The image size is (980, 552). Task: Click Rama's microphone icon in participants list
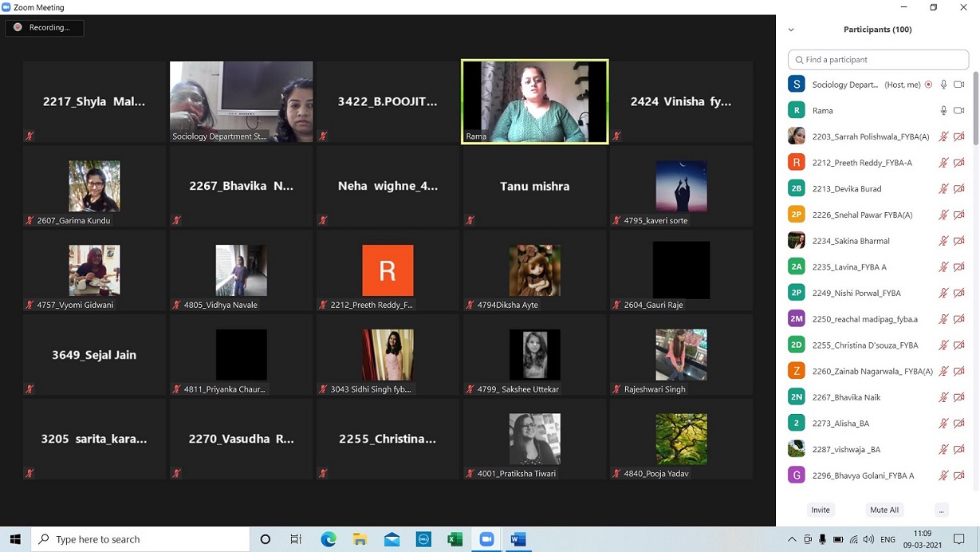pyautogui.click(x=943, y=111)
